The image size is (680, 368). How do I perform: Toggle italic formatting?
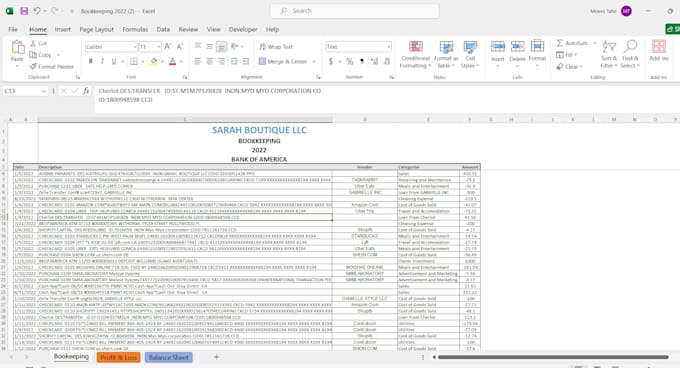pyautogui.click(x=102, y=62)
